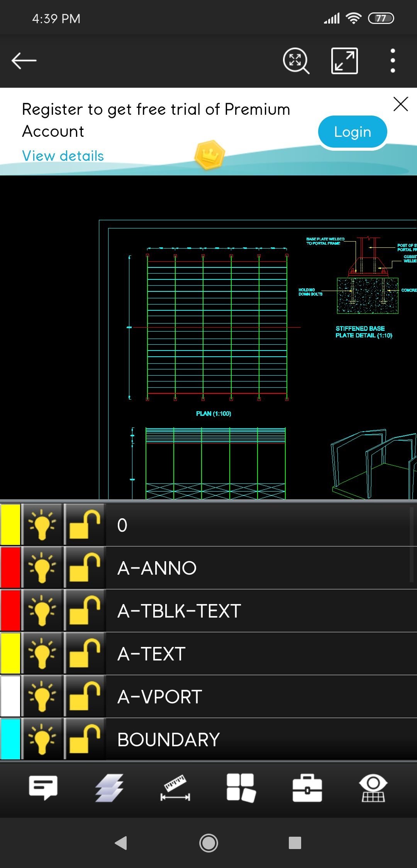This screenshot has width=417, height=868.
Task: Tap the gold crown premium badge
Action: click(x=210, y=155)
